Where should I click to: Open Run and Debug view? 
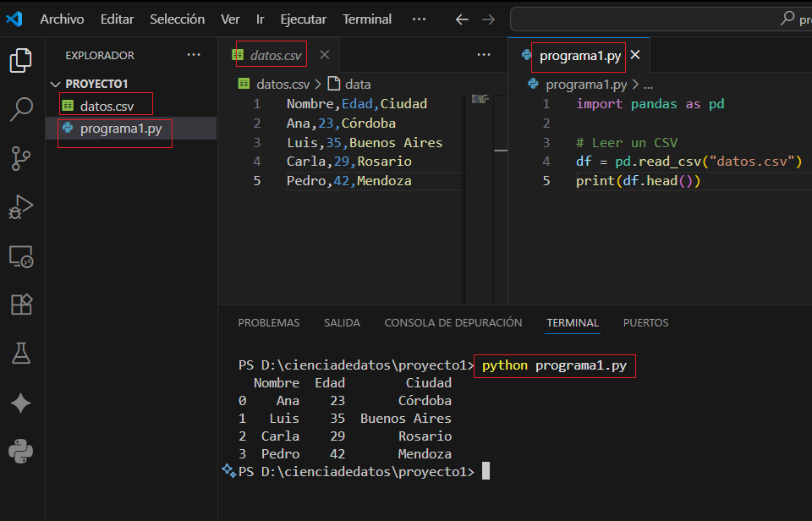coord(21,206)
